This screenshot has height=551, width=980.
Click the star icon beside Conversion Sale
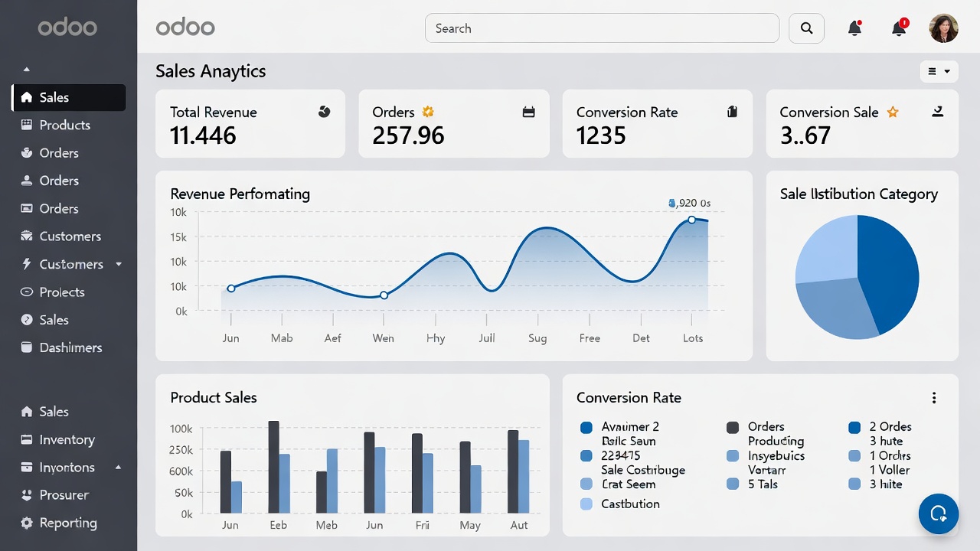tap(892, 112)
